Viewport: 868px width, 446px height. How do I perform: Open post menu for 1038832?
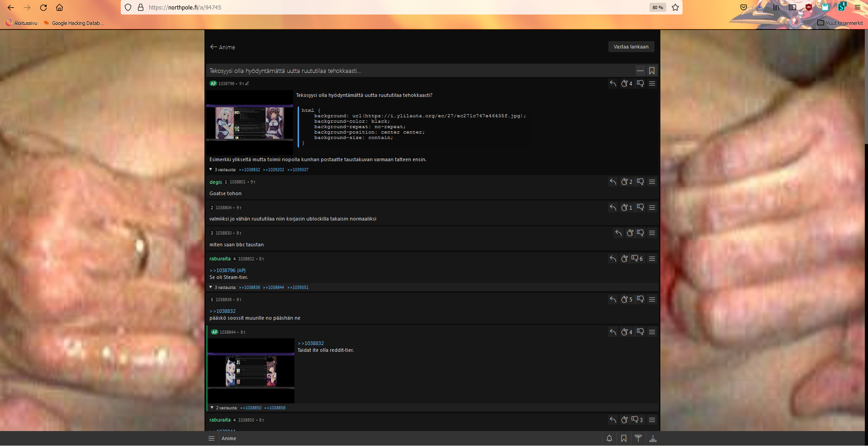click(x=652, y=259)
